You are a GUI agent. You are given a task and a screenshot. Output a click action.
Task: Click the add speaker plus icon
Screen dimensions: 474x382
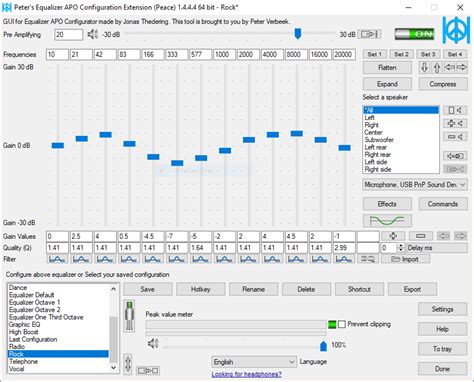pyautogui.click(x=455, y=123)
